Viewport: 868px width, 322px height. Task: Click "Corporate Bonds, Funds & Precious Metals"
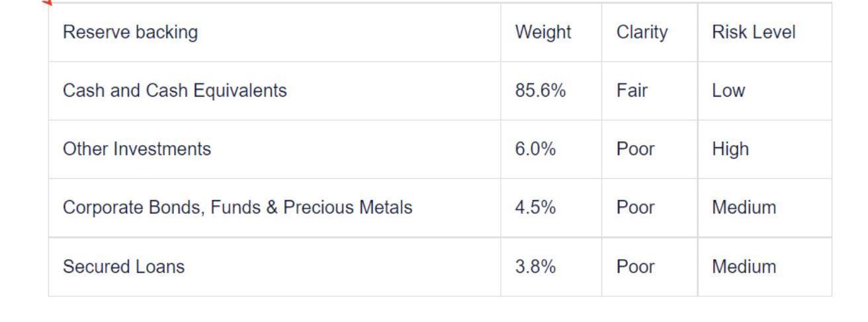[238, 208]
